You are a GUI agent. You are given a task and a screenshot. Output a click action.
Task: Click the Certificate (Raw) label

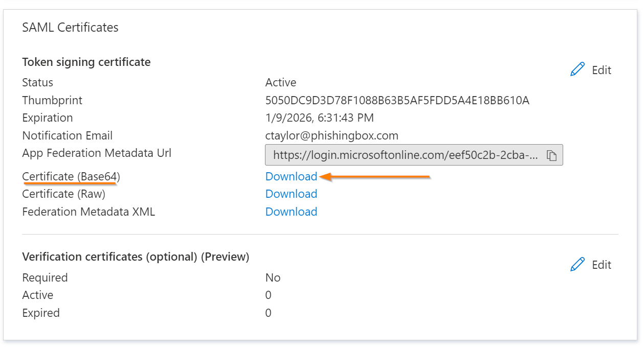click(x=63, y=194)
